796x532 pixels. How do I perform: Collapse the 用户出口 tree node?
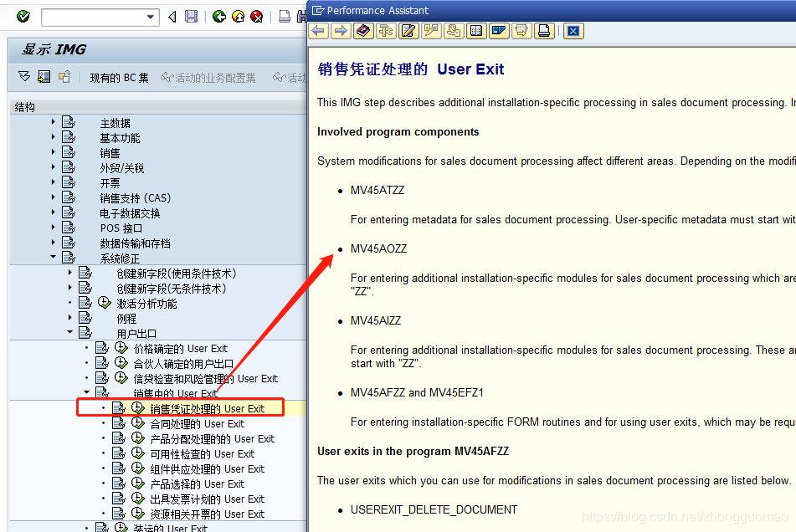(70, 332)
